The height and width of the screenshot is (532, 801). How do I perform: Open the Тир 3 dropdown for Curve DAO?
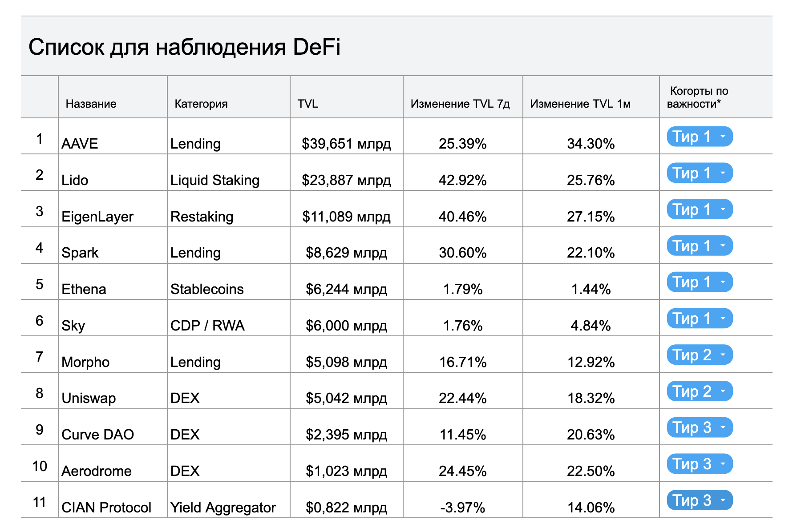coord(699,427)
